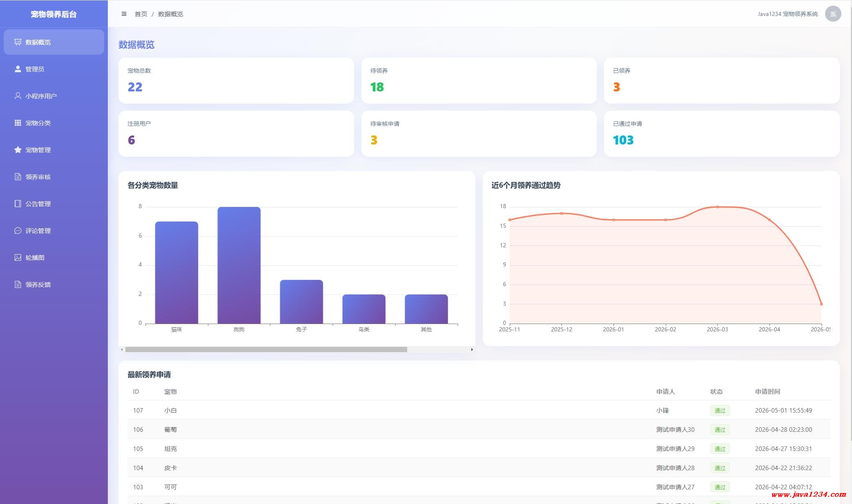The width and height of the screenshot is (852, 504).
Task: Click the 2026-03 data point on trend line
Action: pos(718,207)
